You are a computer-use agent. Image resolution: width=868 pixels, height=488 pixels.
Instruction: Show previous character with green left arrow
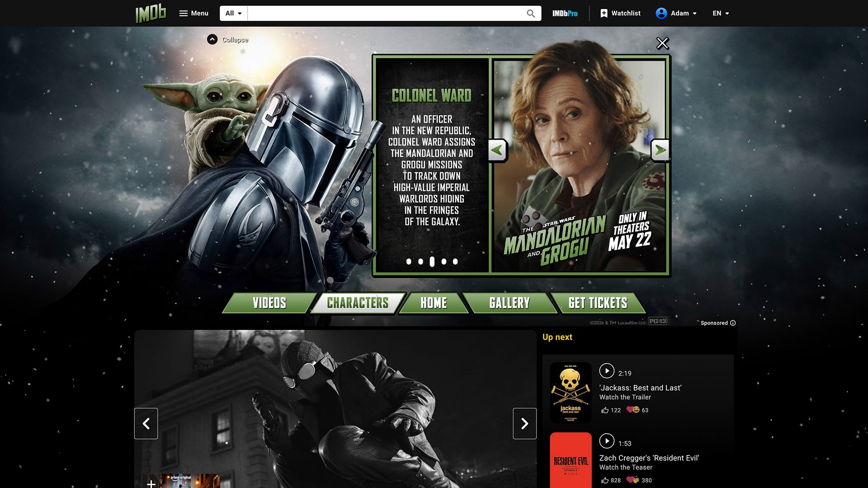pyautogui.click(x=497, y=150)
